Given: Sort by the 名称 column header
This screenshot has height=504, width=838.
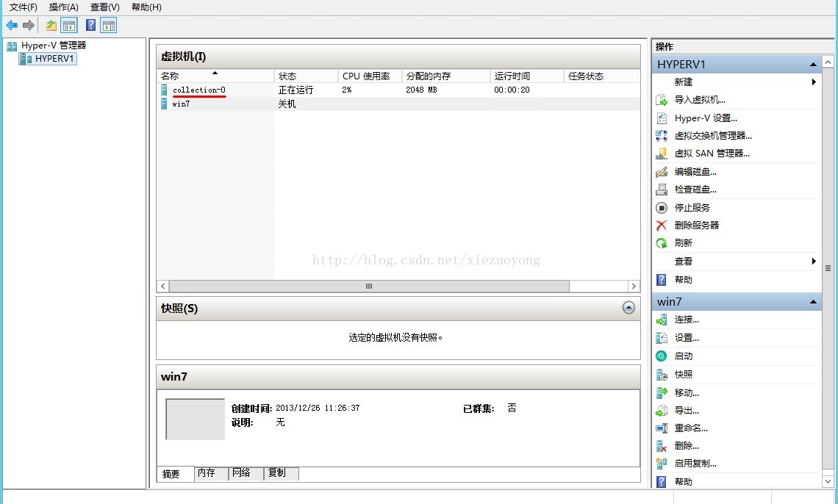Looking at the screenshot, I should point(215,76).
